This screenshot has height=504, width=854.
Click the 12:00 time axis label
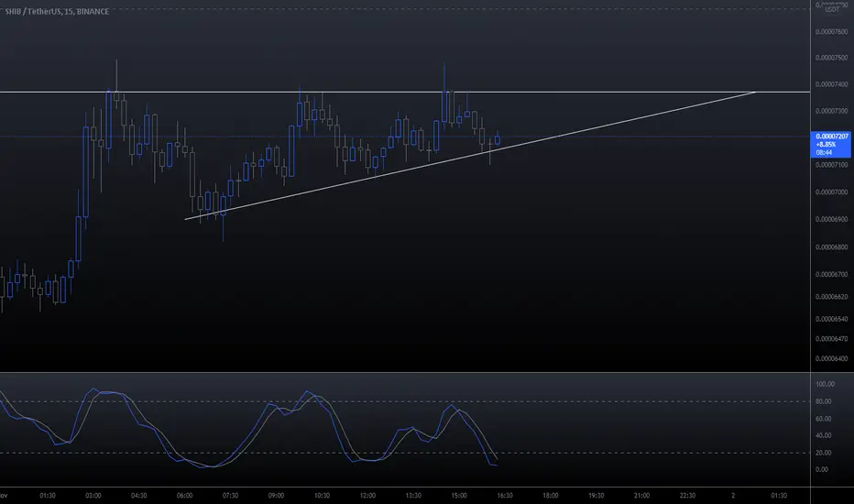tap(367, 496)
